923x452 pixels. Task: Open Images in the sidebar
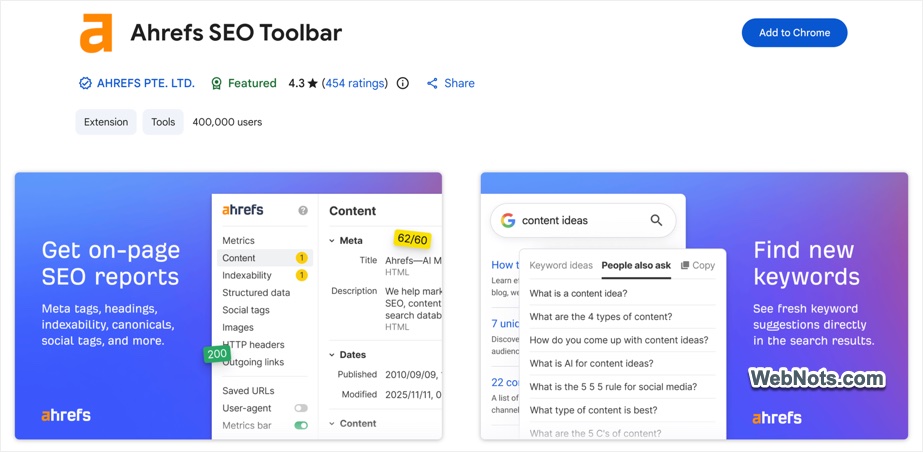point(238,327)
